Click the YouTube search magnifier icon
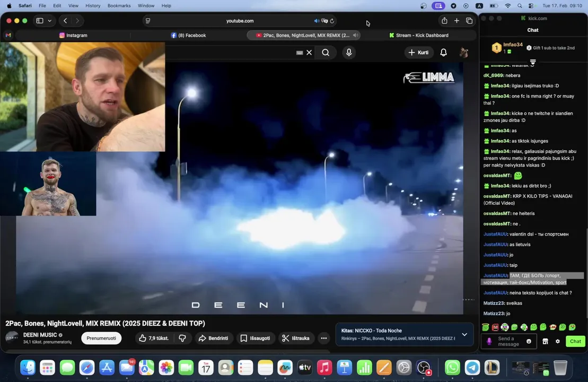Screen dimensions: 588x382 pos(326,53)
